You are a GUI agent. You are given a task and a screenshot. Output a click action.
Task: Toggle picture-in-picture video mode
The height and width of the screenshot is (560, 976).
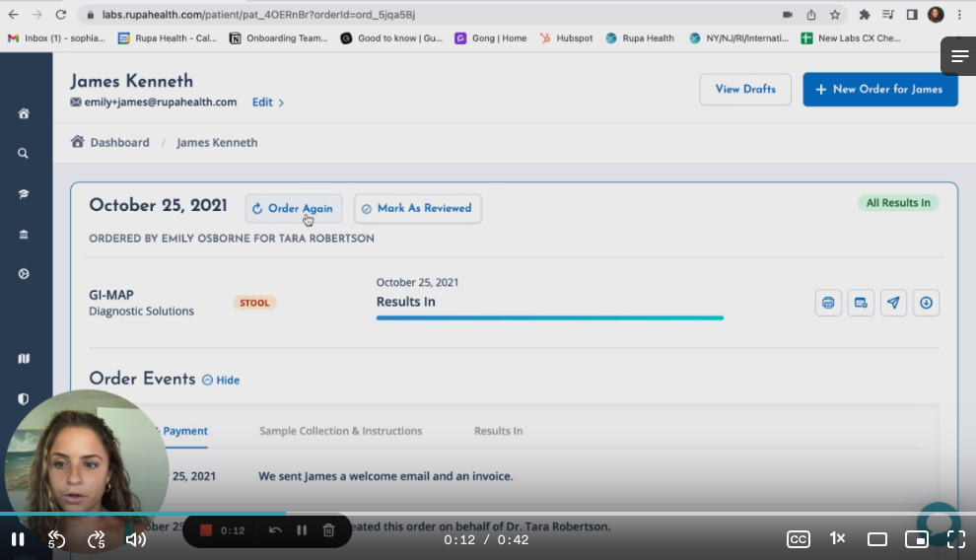[916, 539]
